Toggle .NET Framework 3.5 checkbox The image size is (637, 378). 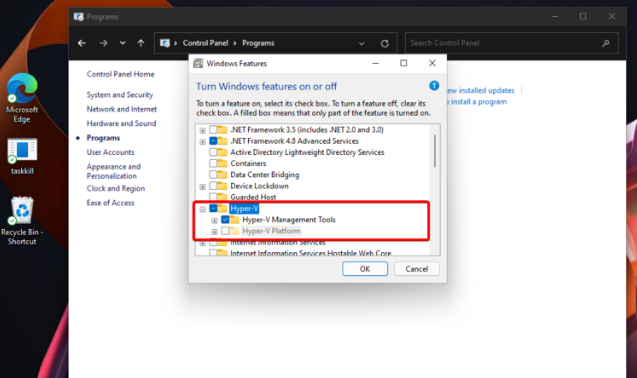tap(213, 130)
